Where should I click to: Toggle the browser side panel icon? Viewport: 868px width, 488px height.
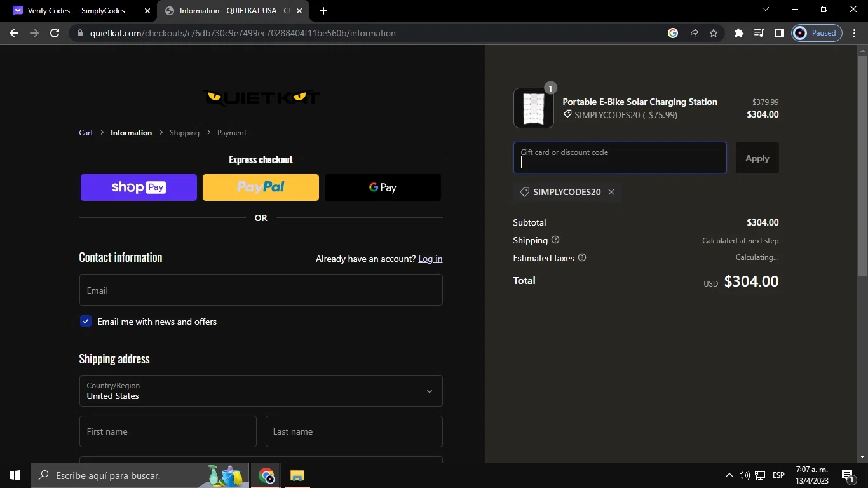[779, 33]
